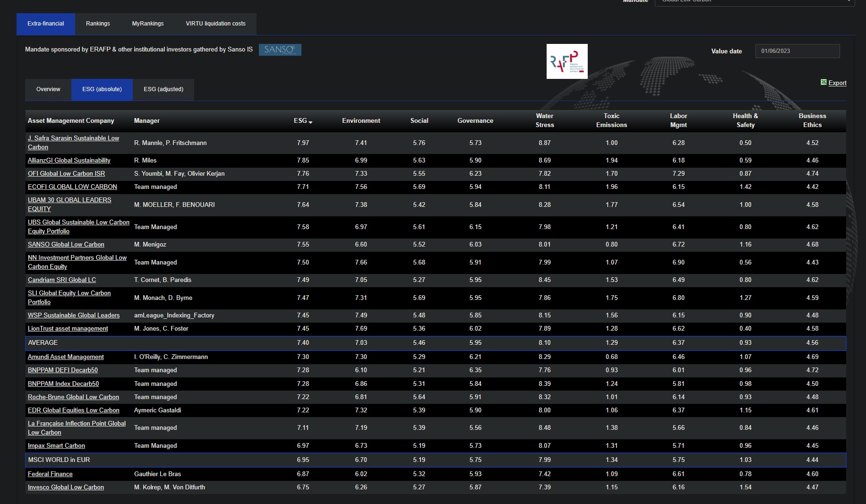Sort by Health & Safety column header
Image resolution: width=866 pixels, height=504 pixels.
[746, 120]
